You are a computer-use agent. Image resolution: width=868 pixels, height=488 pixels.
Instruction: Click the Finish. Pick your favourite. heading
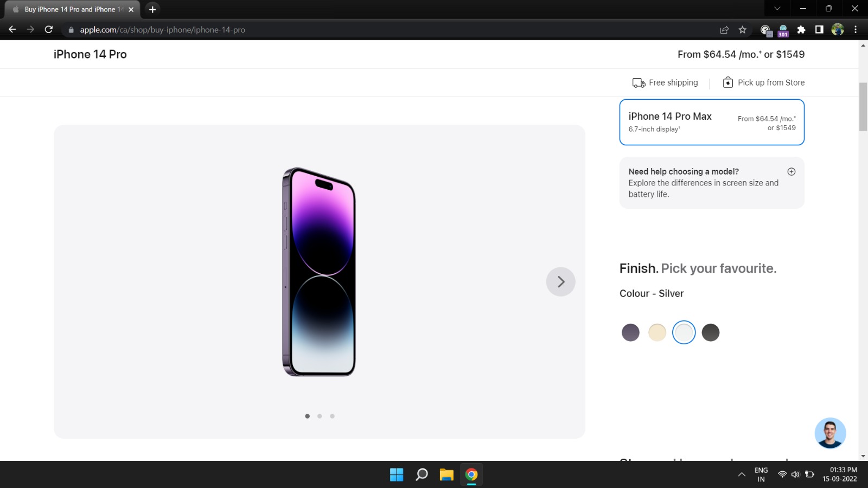click(x=698, y=268)
